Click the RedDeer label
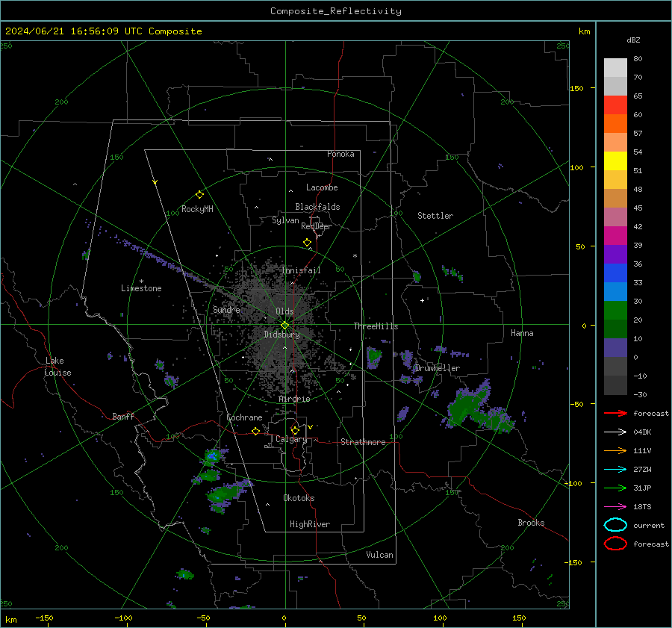 [x=317, y=226]
